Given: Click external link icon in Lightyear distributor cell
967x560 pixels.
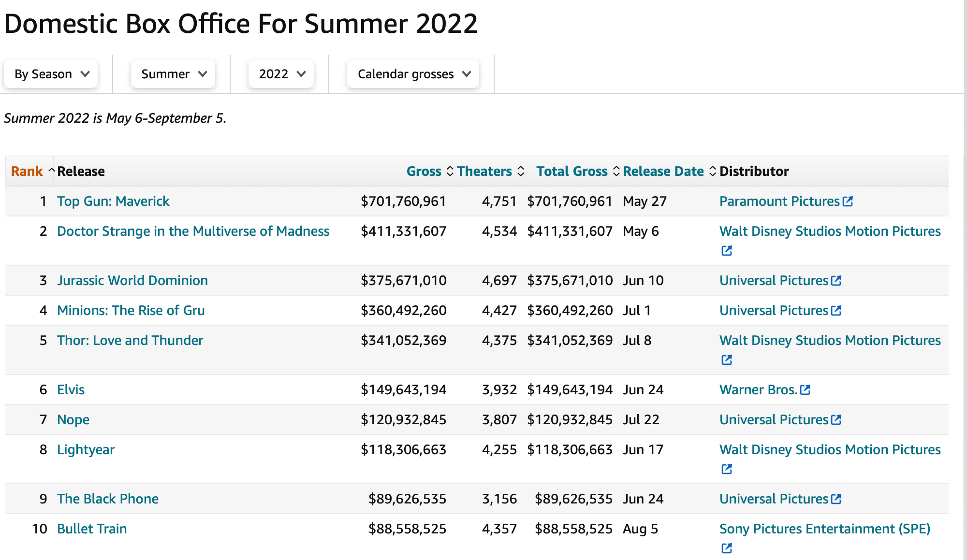Looking at the screenshot, I should click(726, 469).
